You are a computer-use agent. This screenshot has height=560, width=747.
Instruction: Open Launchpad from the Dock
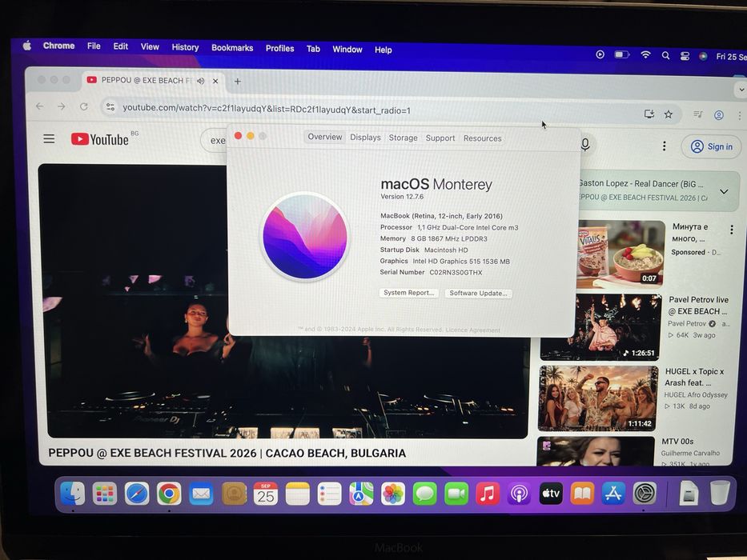(x=105, y=494)
